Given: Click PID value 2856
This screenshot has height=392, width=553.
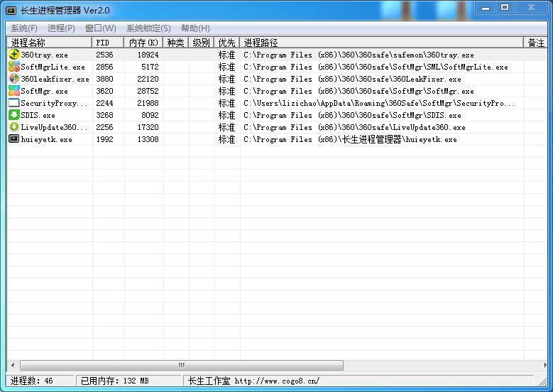Looking at the screenshot, I should (105, 67).
